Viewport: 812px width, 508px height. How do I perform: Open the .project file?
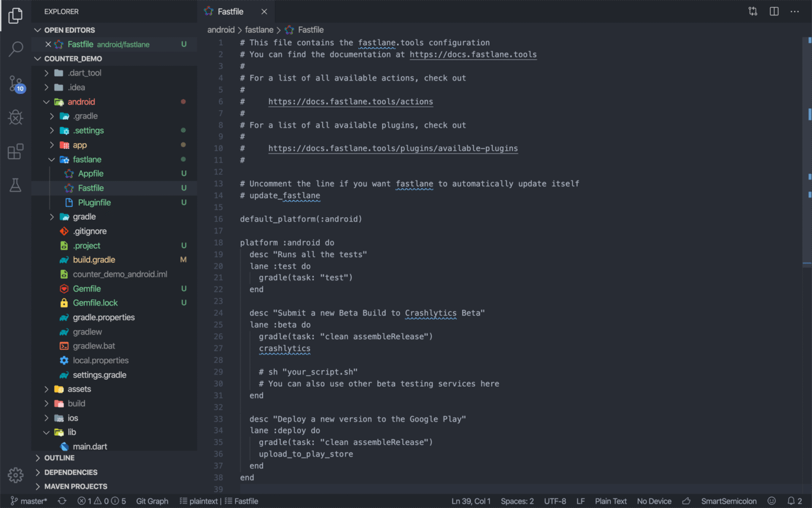pyautogui.click(x=114, y=246)
